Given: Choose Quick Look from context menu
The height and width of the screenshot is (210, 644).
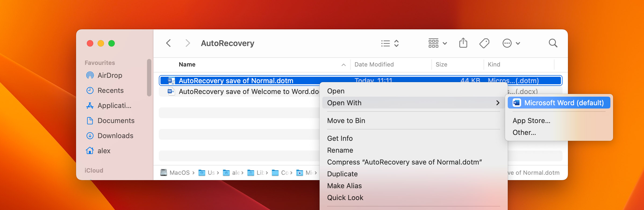Looking at the screenshot, I should [413, 198].
